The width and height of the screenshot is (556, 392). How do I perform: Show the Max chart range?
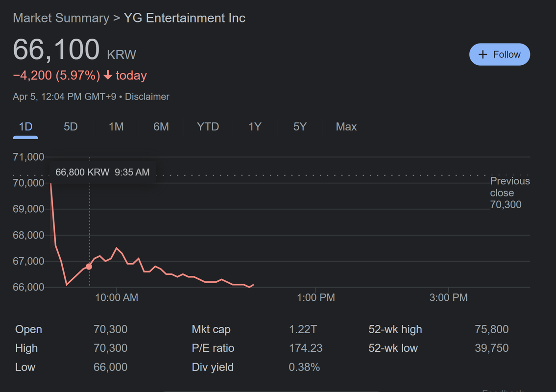point(346,126)
